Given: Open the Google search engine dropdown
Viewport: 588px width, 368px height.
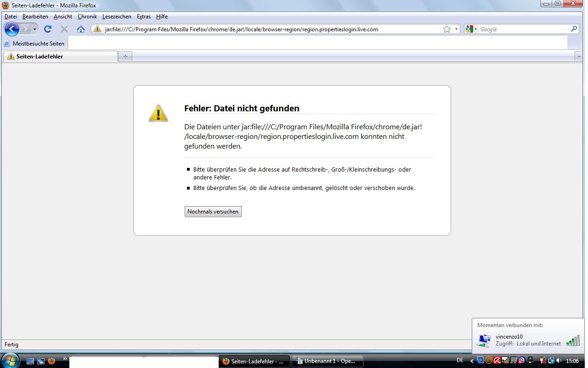Looking at the screenshot, I should (x=470, y=29).
